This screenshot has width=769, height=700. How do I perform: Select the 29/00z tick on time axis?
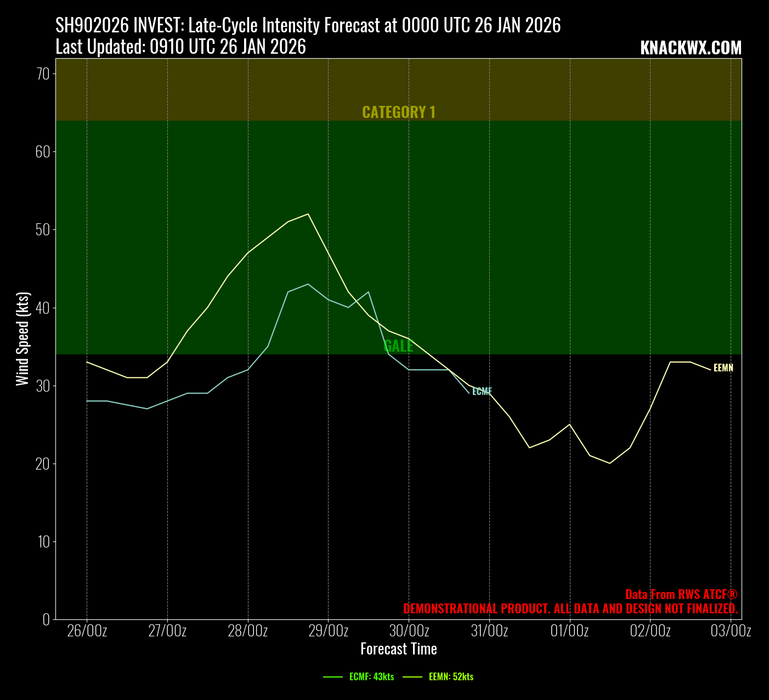coord(329,631)
